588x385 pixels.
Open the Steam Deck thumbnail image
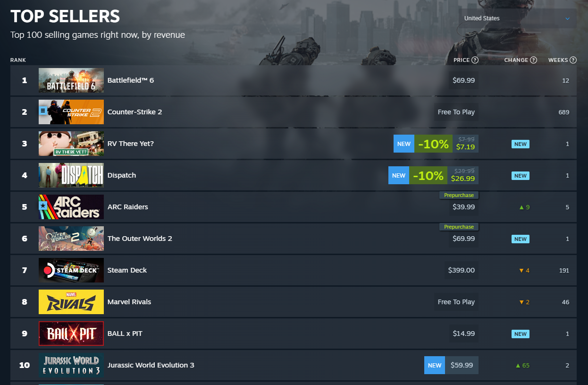tap(71, 270)
